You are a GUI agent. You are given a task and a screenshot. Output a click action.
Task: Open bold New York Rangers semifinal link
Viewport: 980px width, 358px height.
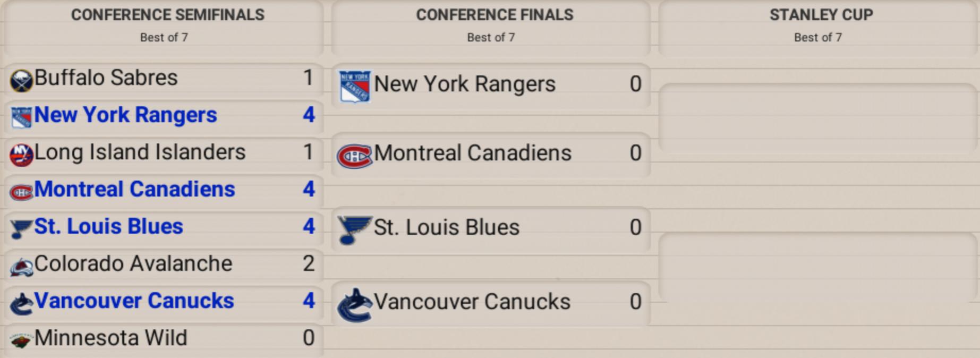125,115
